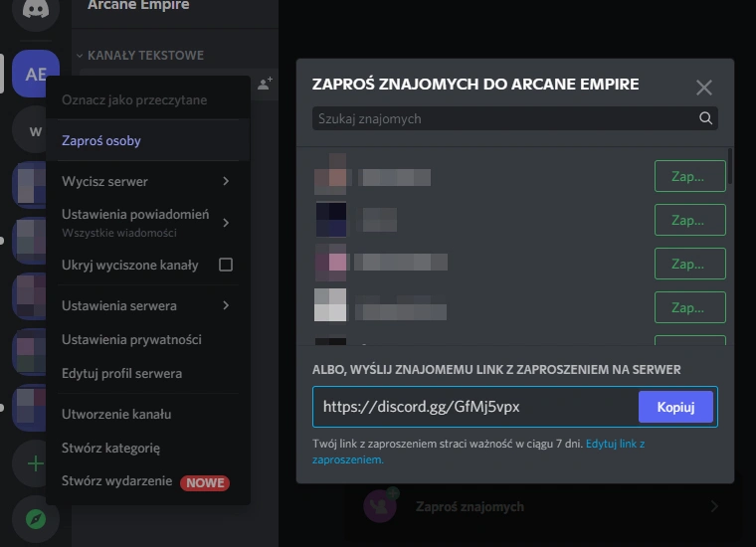This screenshot has height=547, width=756.
Task: Close the invite dialog
Action: 704,88
